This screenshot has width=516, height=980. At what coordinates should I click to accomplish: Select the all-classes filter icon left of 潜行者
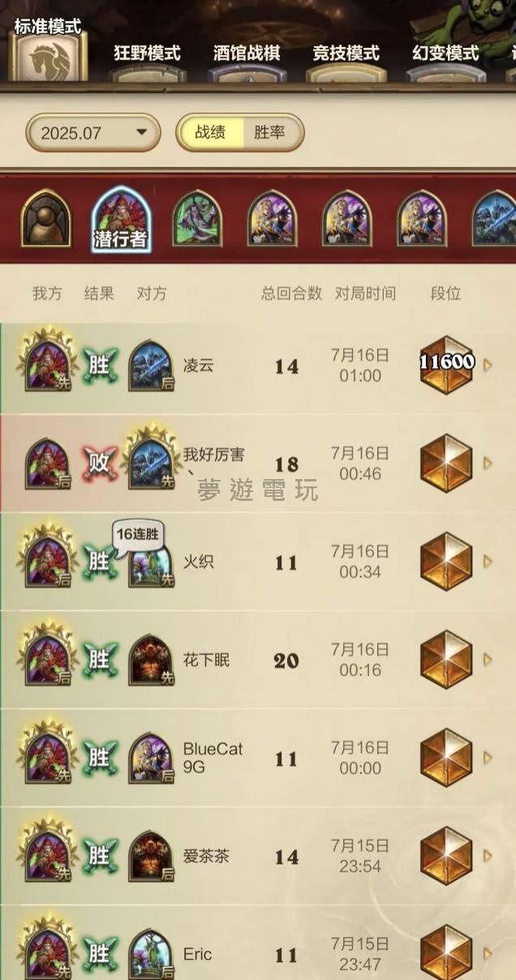click(x=46, y=218)
